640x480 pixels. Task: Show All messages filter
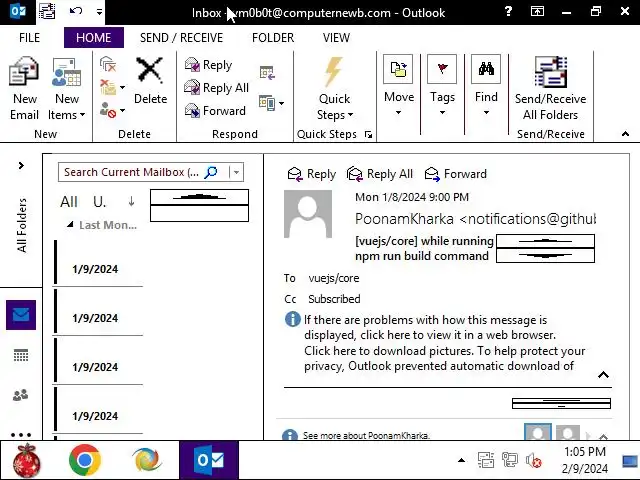(x=69, y=202)
